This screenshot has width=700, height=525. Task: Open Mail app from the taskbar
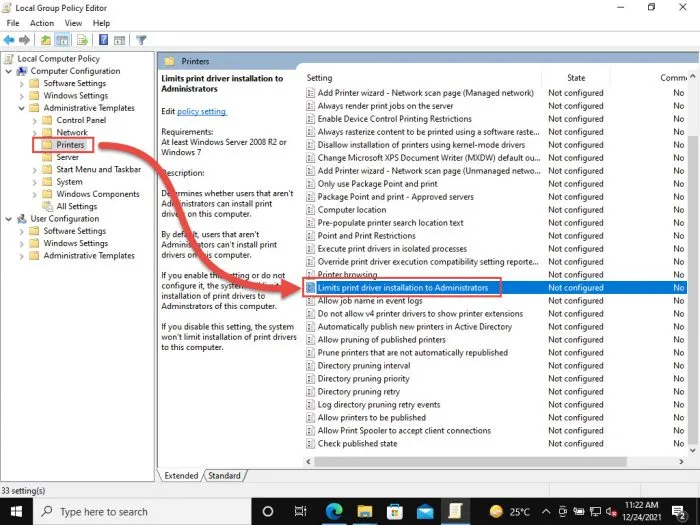(x=425, y=511)
